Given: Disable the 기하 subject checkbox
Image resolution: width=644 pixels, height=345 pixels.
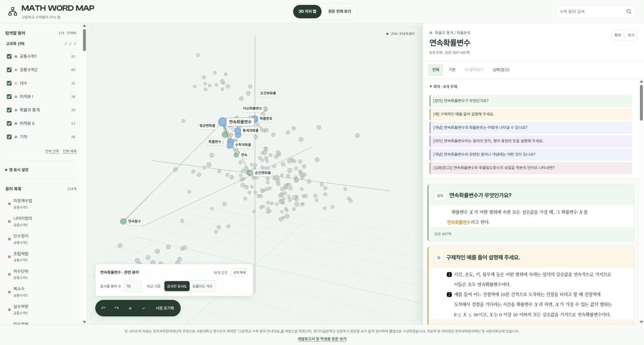Looking at the screenshot, I should [x=9, y=137].
